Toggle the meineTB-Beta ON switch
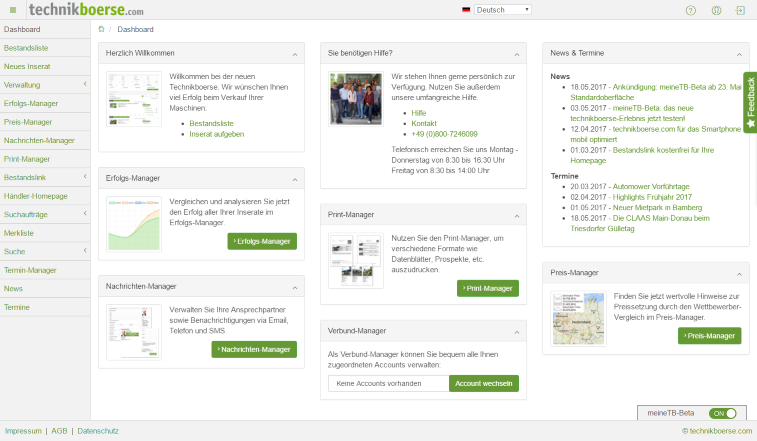 point(722,413)
